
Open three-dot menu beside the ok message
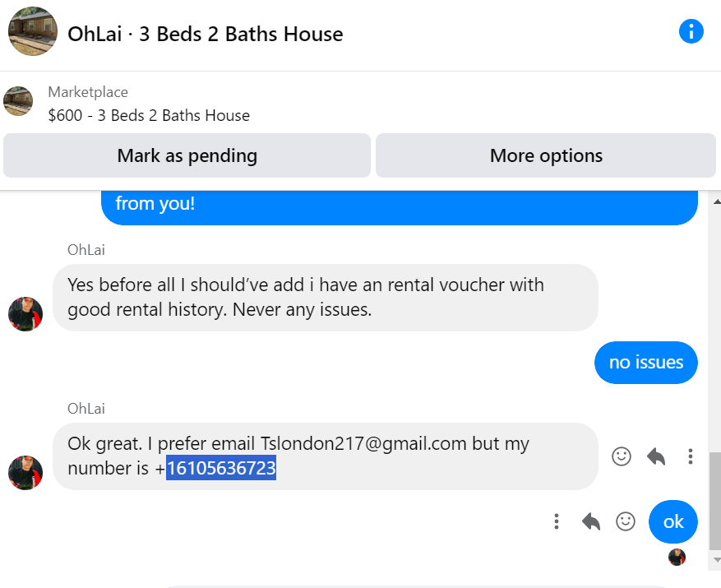(x=557, y=521)
